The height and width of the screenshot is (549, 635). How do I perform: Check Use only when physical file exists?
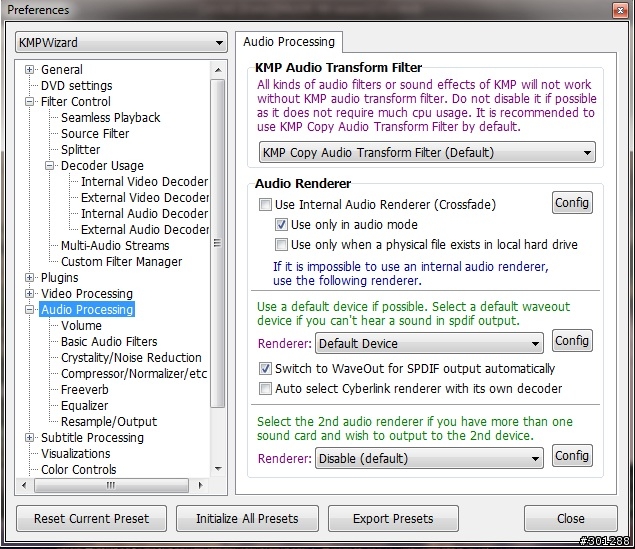[x=281, y=245]
